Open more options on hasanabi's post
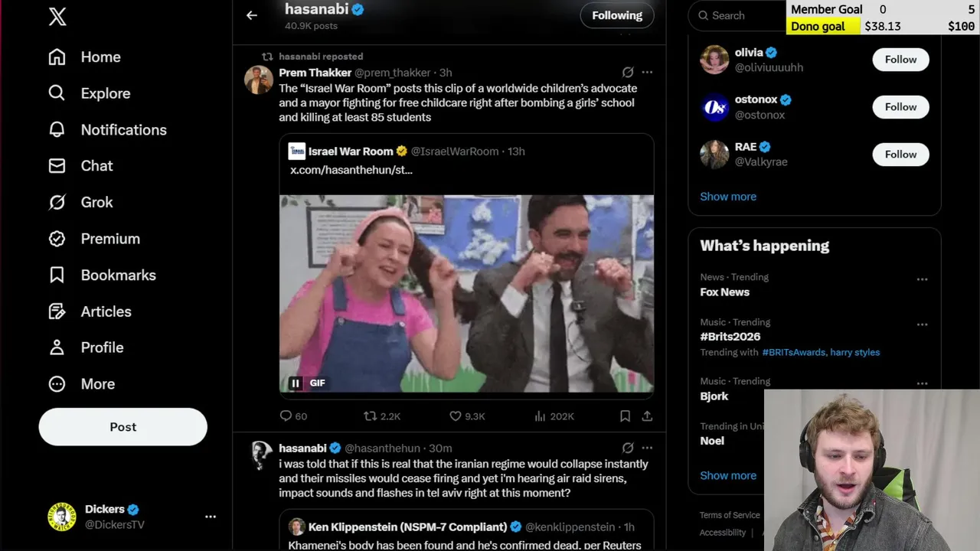The height and width of the screenshot is (551, 980). [x=647, y=448]
